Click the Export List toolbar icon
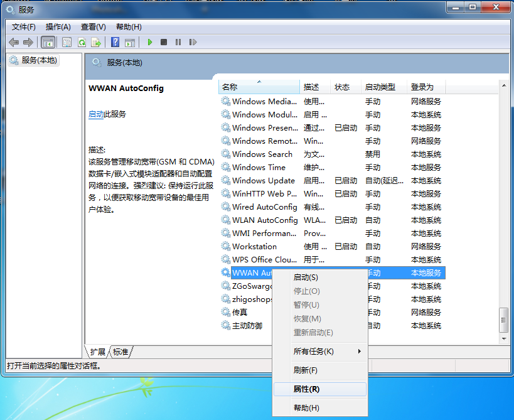Viewport: 514px width, 420px height. (x=96, y=42)
